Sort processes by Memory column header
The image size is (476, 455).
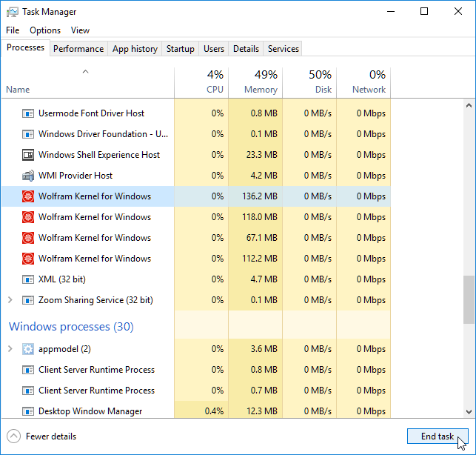pos(255,82)
